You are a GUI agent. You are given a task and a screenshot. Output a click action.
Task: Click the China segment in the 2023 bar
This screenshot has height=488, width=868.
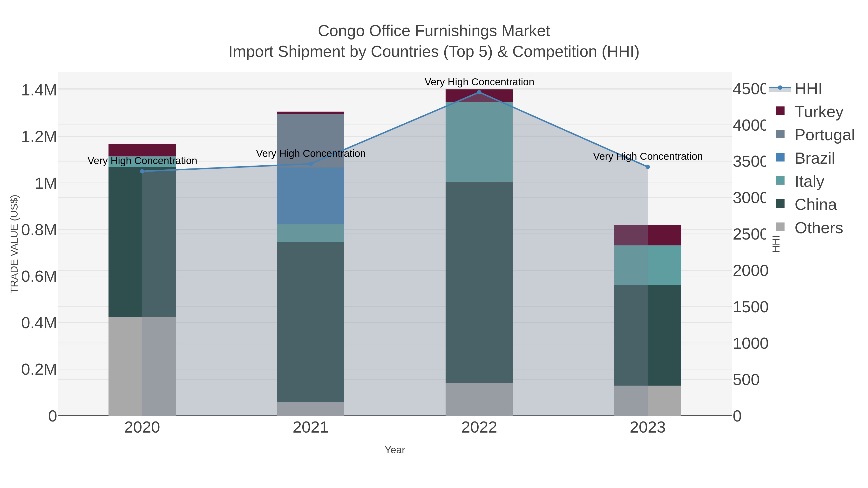[x=648, y=335]
